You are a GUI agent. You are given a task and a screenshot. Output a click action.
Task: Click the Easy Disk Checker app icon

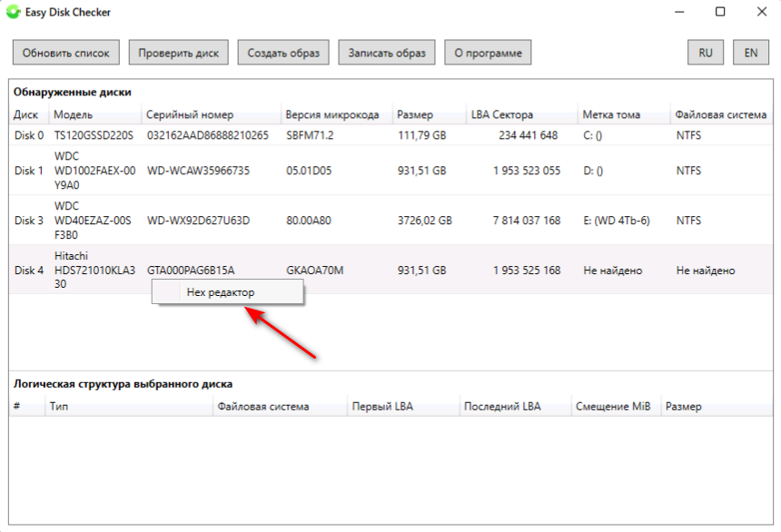pyautogui.click(x=12, y=13)
